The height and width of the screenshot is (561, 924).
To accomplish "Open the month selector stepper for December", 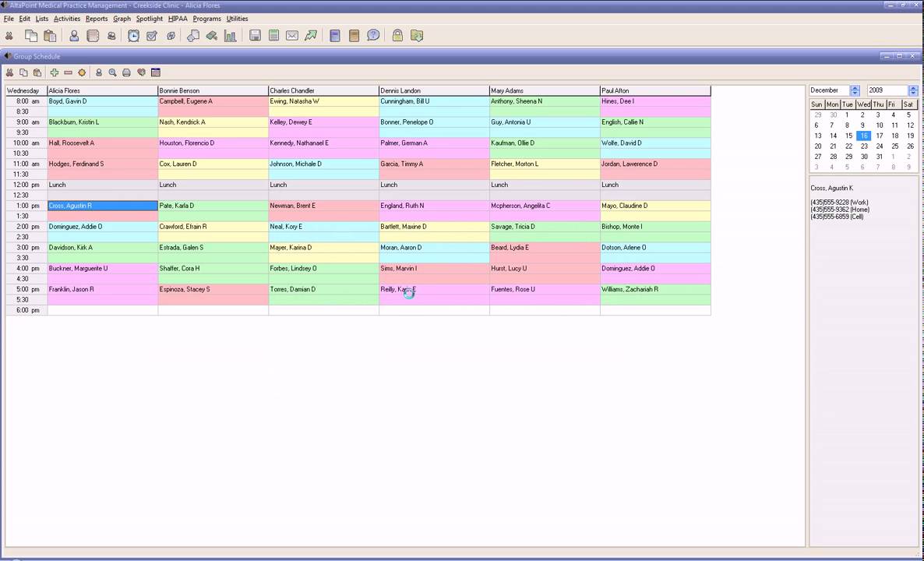I will pyautogui.click(x=855, y=90).
